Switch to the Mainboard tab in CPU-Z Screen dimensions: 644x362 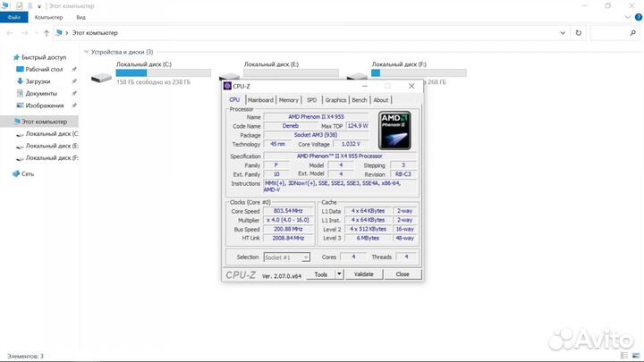(260, 100)
